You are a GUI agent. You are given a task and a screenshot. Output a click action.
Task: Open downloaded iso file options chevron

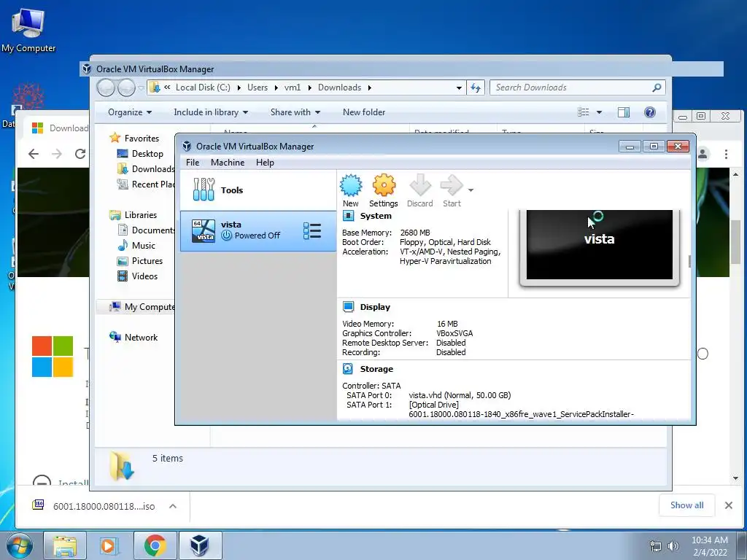pyautogui.click(x=173, y=506)
